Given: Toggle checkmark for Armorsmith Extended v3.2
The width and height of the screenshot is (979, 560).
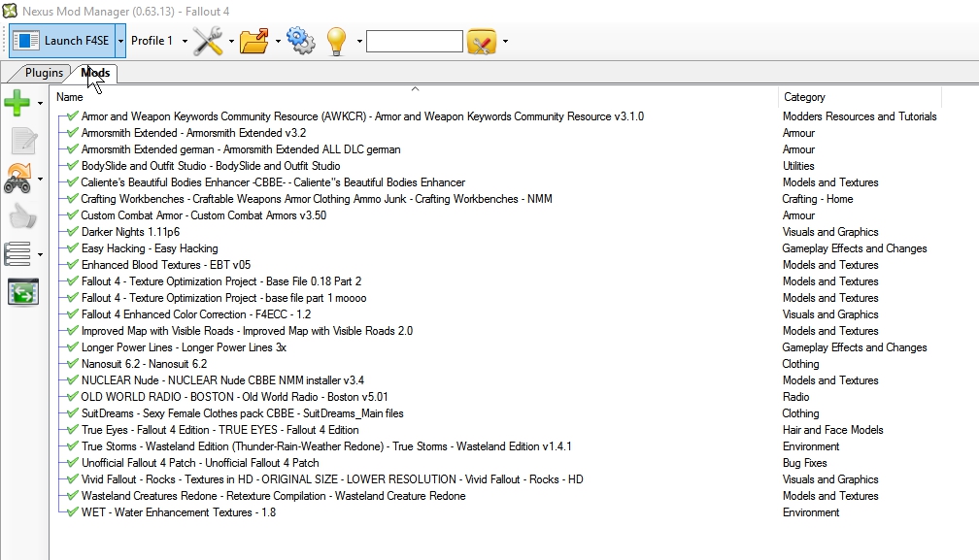Looking at the screenshot, I should point(73,132).
